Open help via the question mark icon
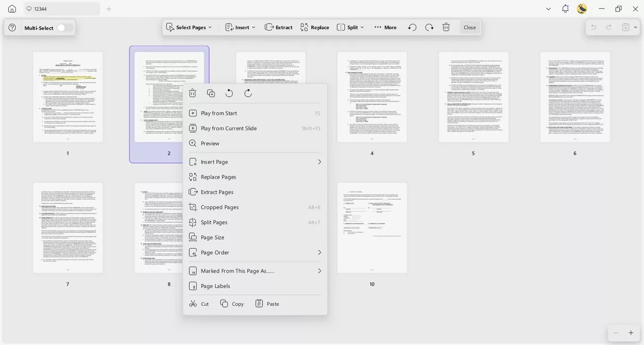This screenshot has width=644, height=345. [x=11, y=27]
